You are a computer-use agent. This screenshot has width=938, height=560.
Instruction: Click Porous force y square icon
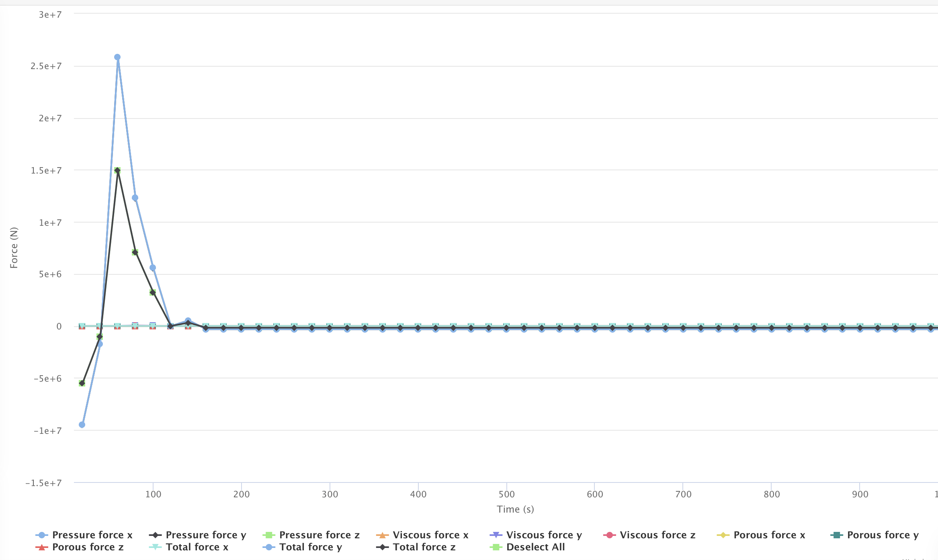[837, 535]
